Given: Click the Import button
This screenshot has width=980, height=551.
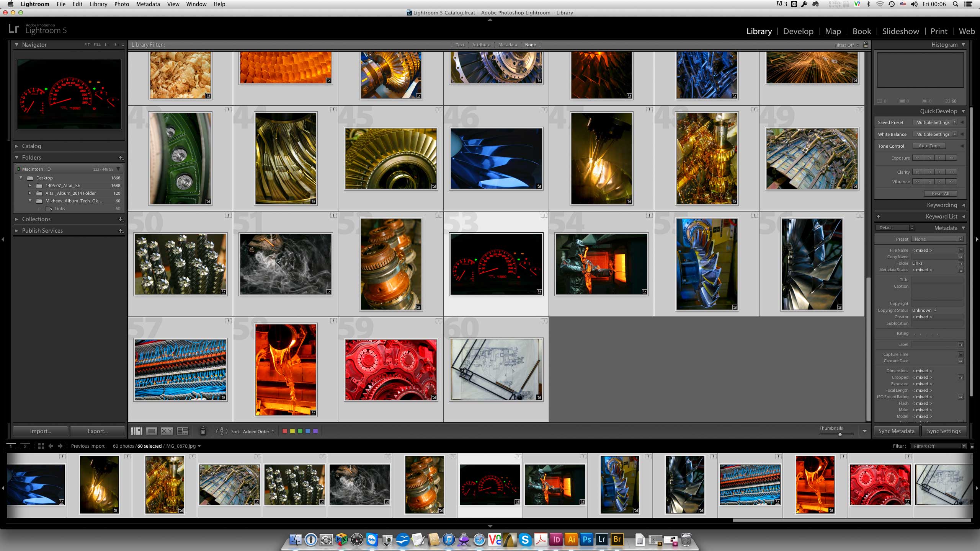Looking at the screenshot, I should [x=41, y=431].
